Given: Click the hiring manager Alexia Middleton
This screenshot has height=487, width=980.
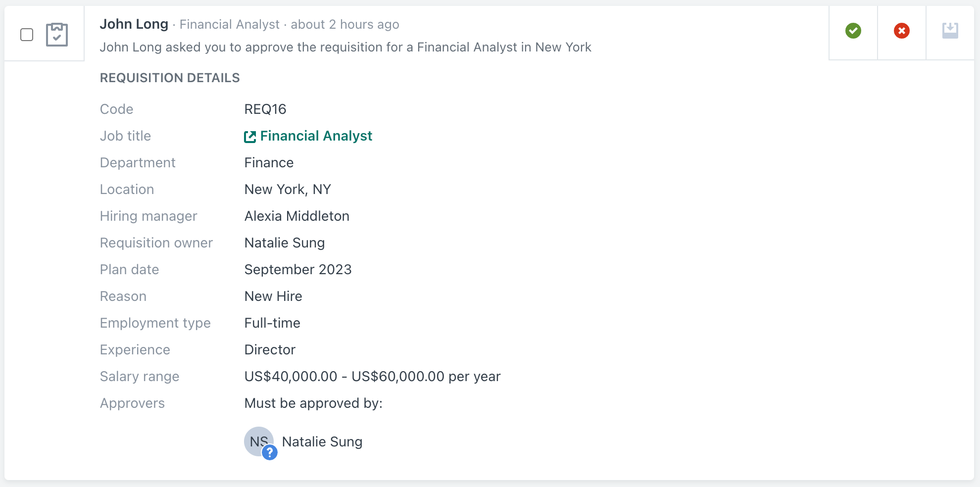Looking at the screenshot, I should click(296, 216).
